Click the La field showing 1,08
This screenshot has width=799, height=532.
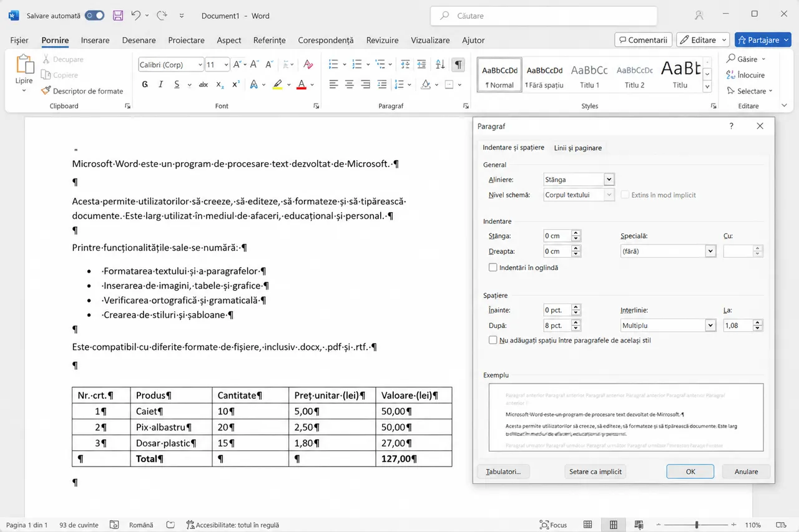coord(738,326)
